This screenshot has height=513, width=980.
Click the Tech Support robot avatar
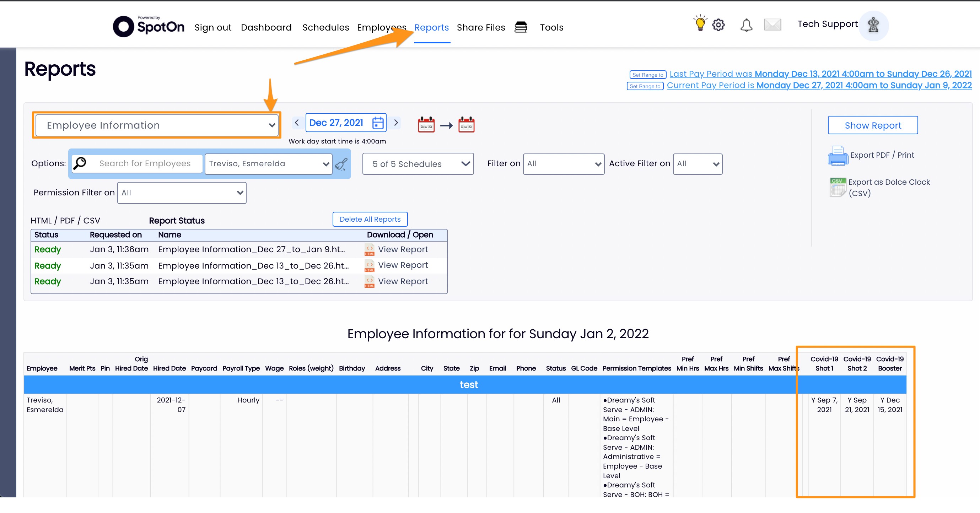coord(873,25)
